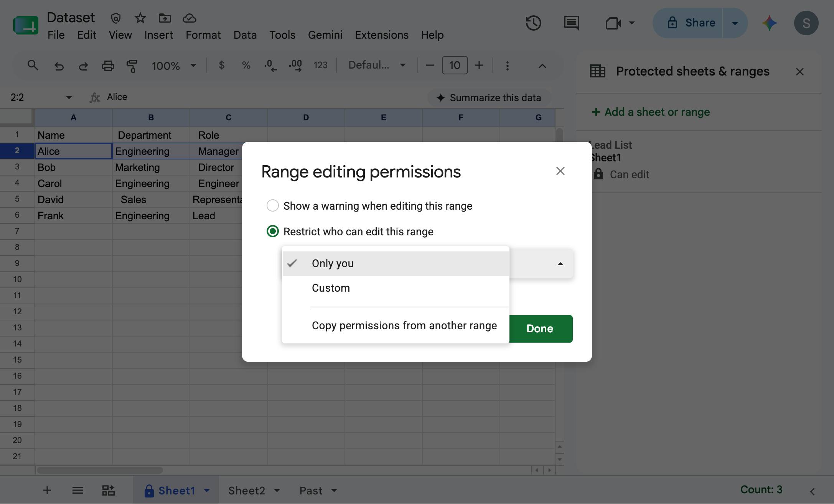Format as percent
The height and width of the screenshot is (504, 834).
[246, 66]
